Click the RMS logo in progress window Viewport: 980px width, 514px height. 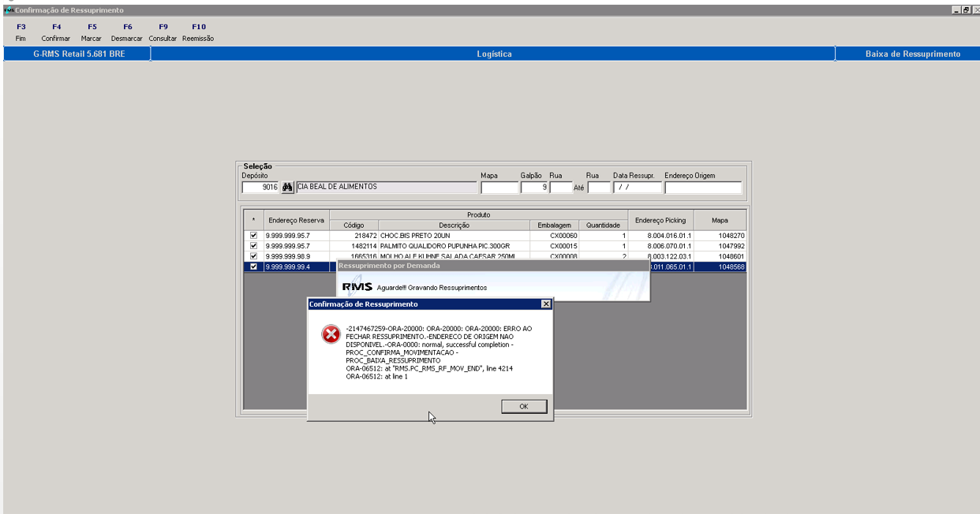(x=357, y=287)
